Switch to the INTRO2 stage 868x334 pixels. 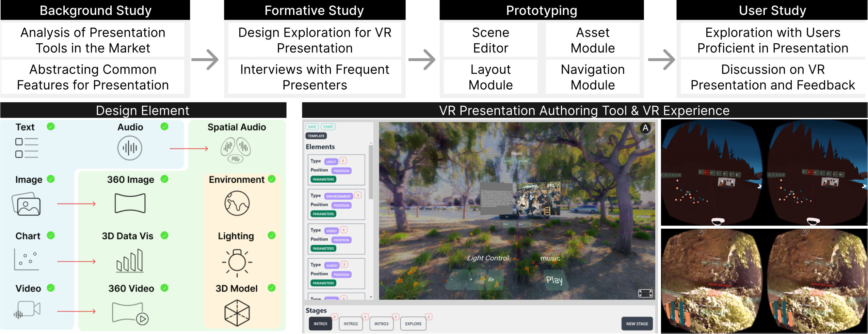pos(351,324)
